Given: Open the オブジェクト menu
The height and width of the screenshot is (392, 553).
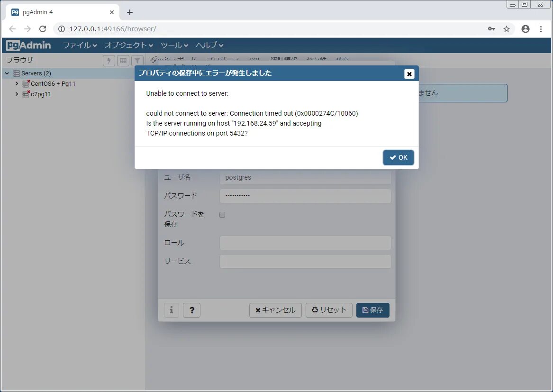Looking at the screenshot, I should 129,45.
